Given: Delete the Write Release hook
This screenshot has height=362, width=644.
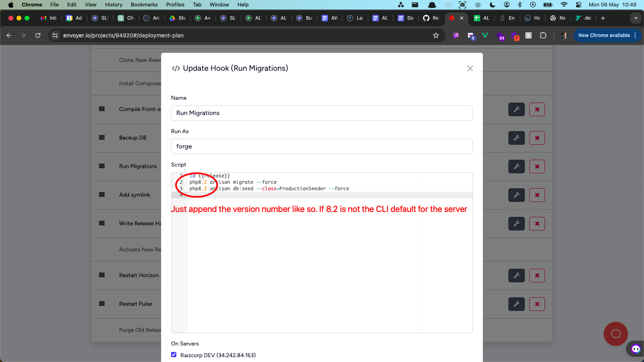Looking at the screenshot, I should tap(537, 224).
